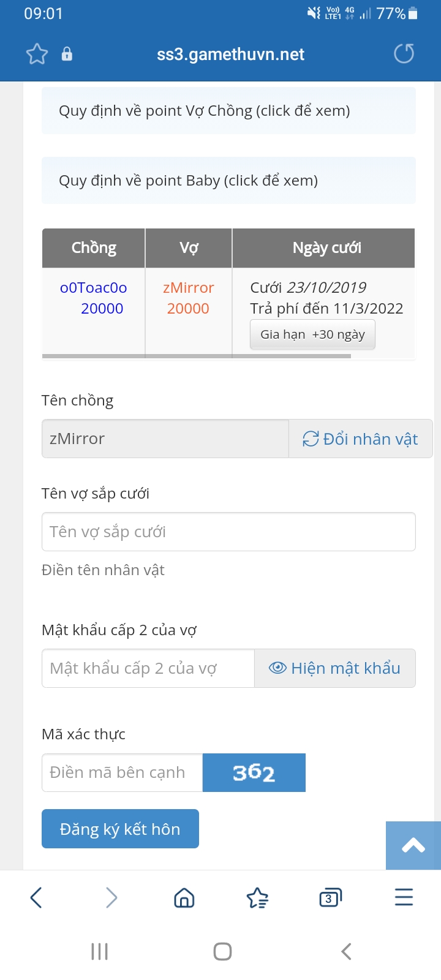Tap the eye icon beside the password field
This screenshot has height=980, width=441.
(x=279, y=667)
